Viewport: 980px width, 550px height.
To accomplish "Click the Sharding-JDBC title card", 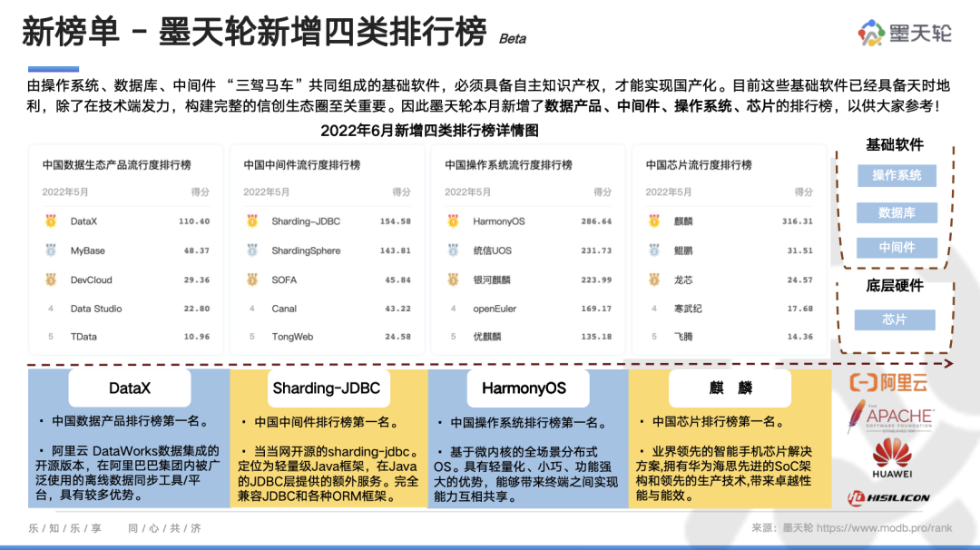I will click(x=327, y=388).
